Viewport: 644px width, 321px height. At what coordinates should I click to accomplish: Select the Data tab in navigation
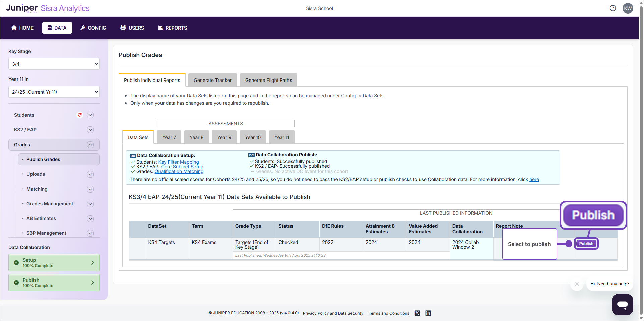tap(57, 28)
